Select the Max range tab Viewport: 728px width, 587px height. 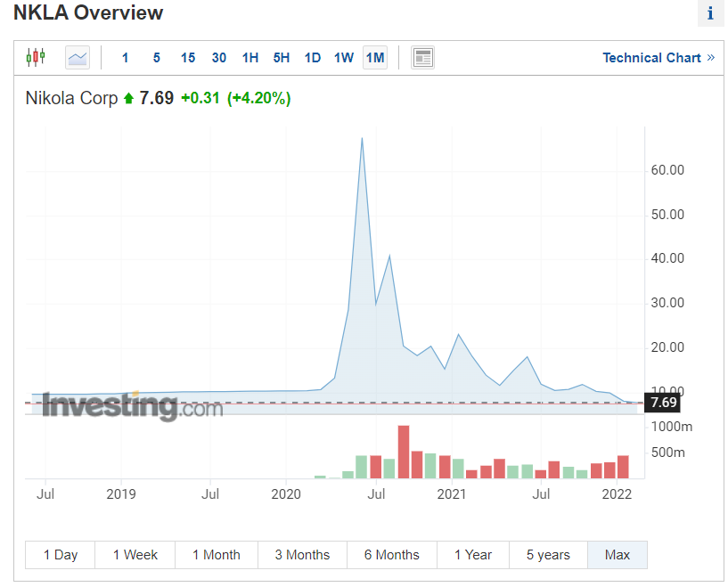click(x=617, y=555)
